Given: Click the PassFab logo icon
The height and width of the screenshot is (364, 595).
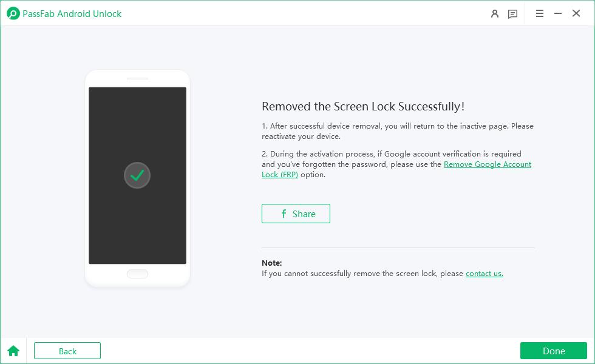Looking at the screenshot, I should tap(13, 13).
